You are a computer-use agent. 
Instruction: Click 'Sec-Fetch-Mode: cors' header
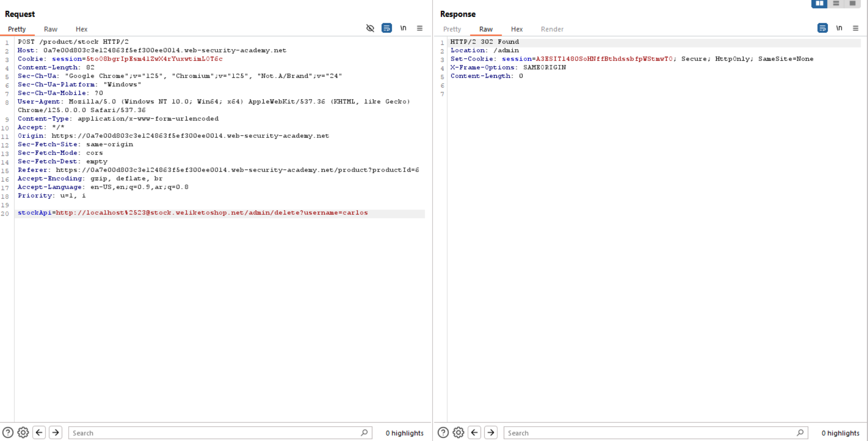coord(60,153)
